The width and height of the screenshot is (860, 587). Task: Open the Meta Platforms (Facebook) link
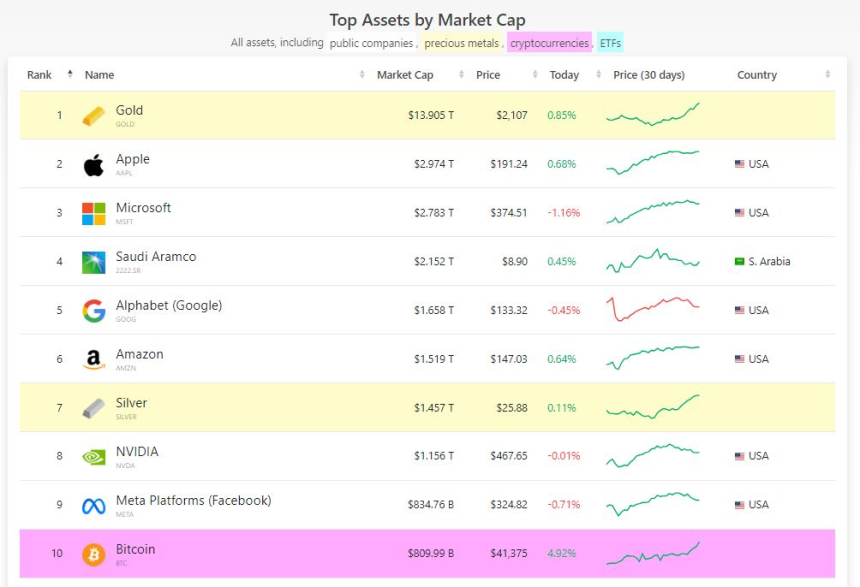click(193, 500)
